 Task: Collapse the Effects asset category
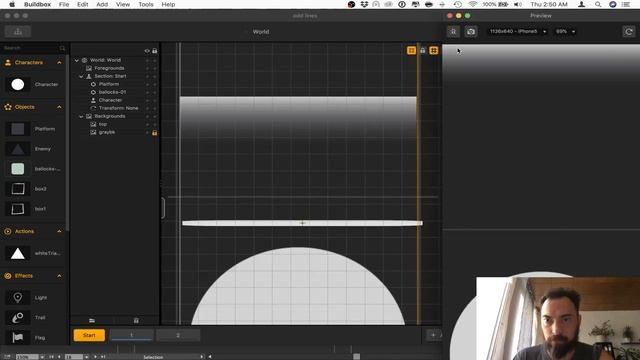60,276
